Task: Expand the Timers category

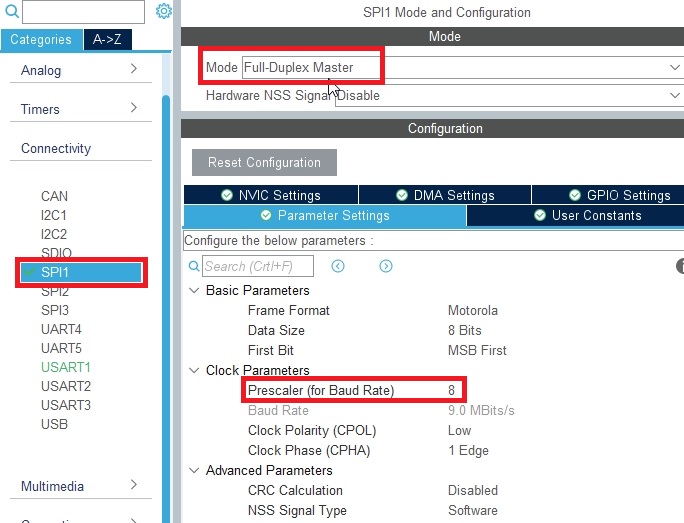Action: coord(80,109)
